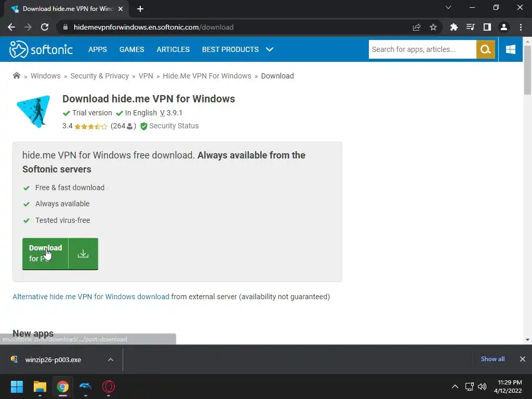
Task: Click the search for apps input field
Action: [422, 49]
